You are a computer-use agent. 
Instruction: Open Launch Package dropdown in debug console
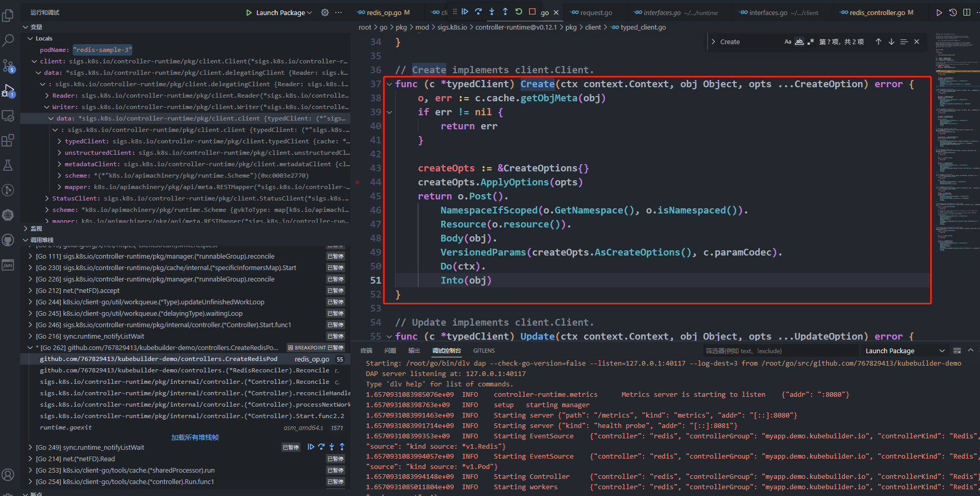(x=905, y=351)
